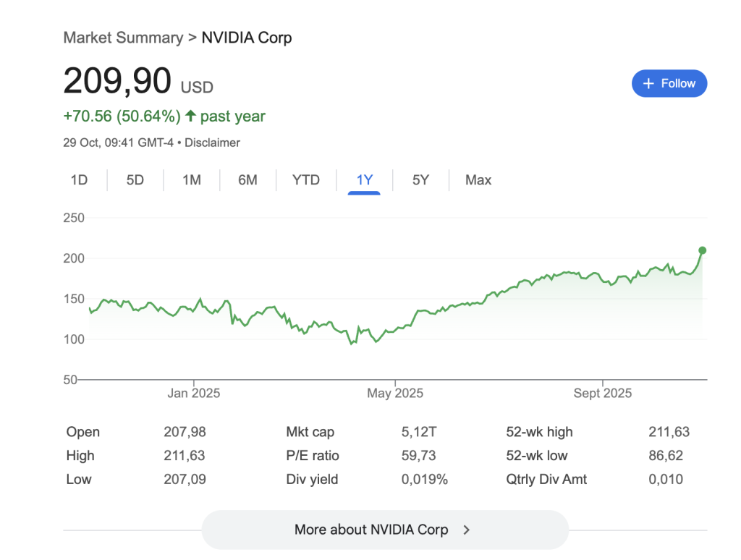Switch to the 6M chart range
Screen dimensions: 741x560
(247, 180)
